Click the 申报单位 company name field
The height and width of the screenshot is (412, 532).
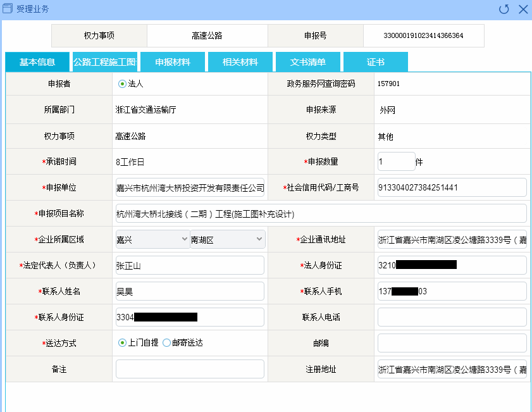190,187
